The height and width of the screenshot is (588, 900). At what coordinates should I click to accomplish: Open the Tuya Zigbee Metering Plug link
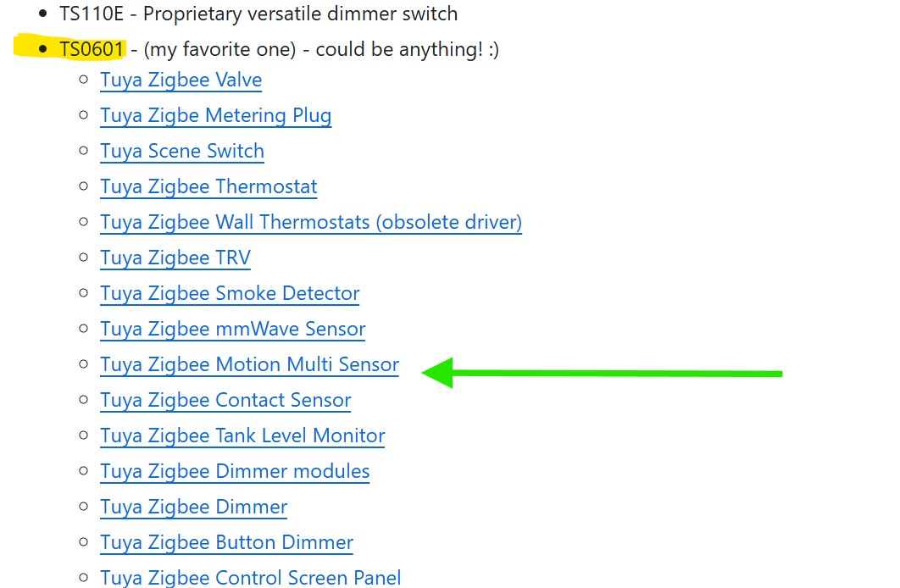point(216,115)
